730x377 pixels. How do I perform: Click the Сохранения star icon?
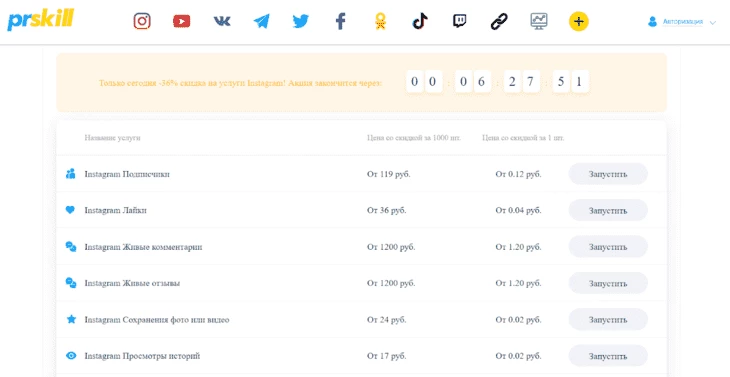tap(71, 319)
